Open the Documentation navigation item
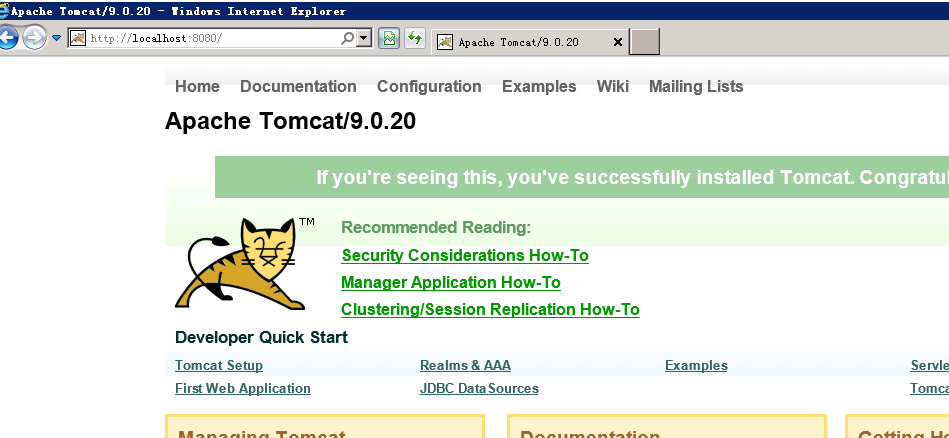This screenshot has height=438, width=949. (298, 87)
